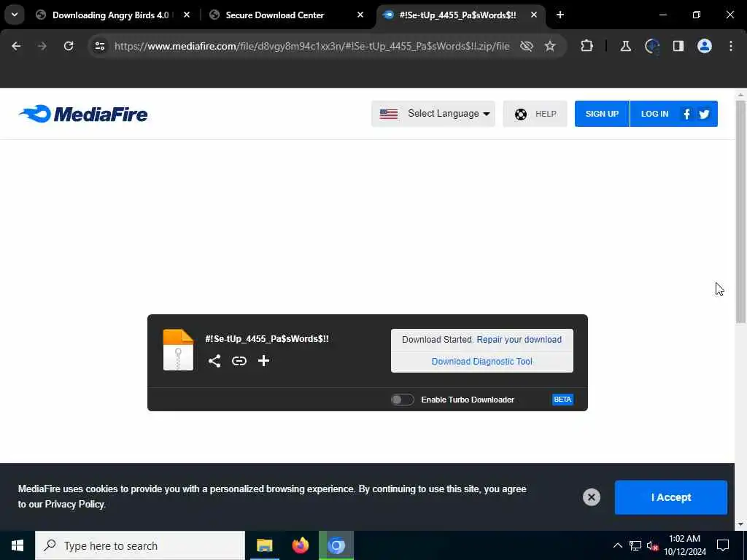Select the #!Se-tUp_4455 MediaFire tab

point(458,15)
